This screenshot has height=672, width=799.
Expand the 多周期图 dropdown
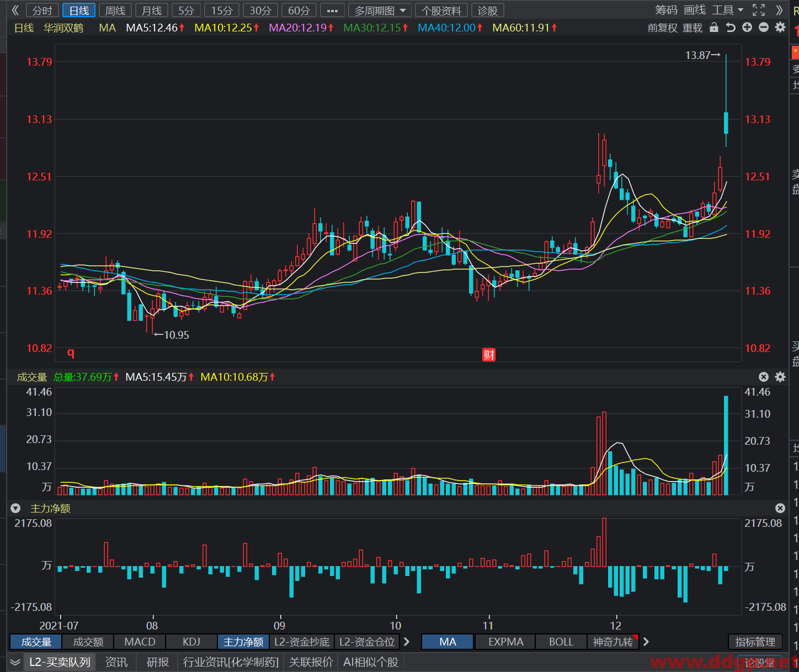point(380,10)
